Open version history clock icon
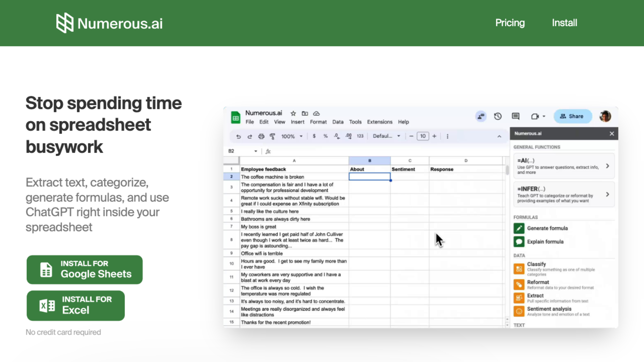This screenshot has height=362, width=644. point(498,116)
